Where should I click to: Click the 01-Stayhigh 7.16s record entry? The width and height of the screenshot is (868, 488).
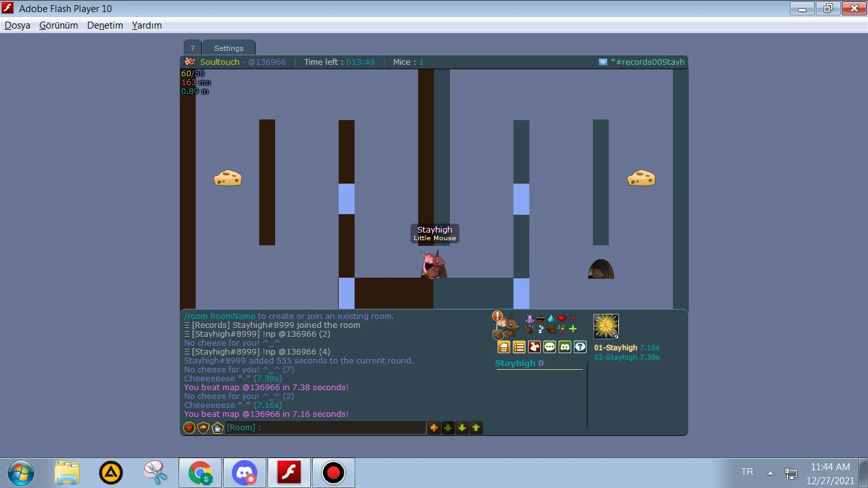(627, 348)
